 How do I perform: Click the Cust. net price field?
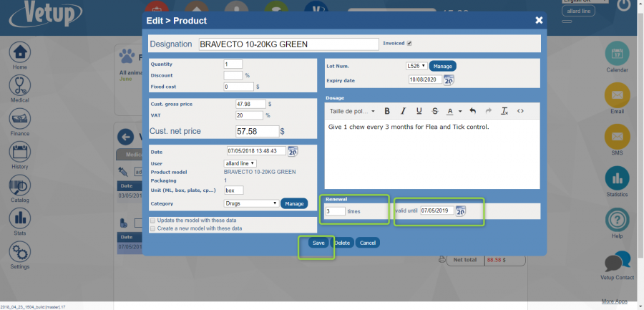(x=258, y=131)
